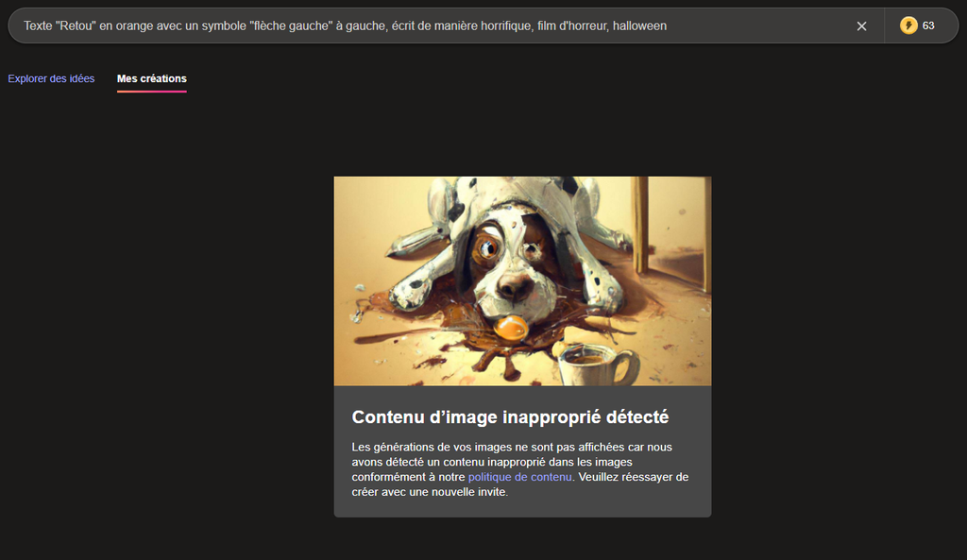This screenshot has height=560, width=967.
Task: Click the dog's large left eye
Action: 488,247
